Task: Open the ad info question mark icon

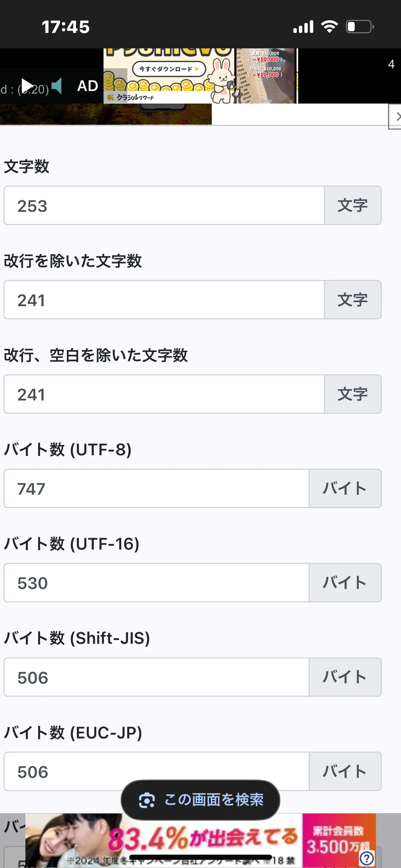Action: click(x=367, y=858)
